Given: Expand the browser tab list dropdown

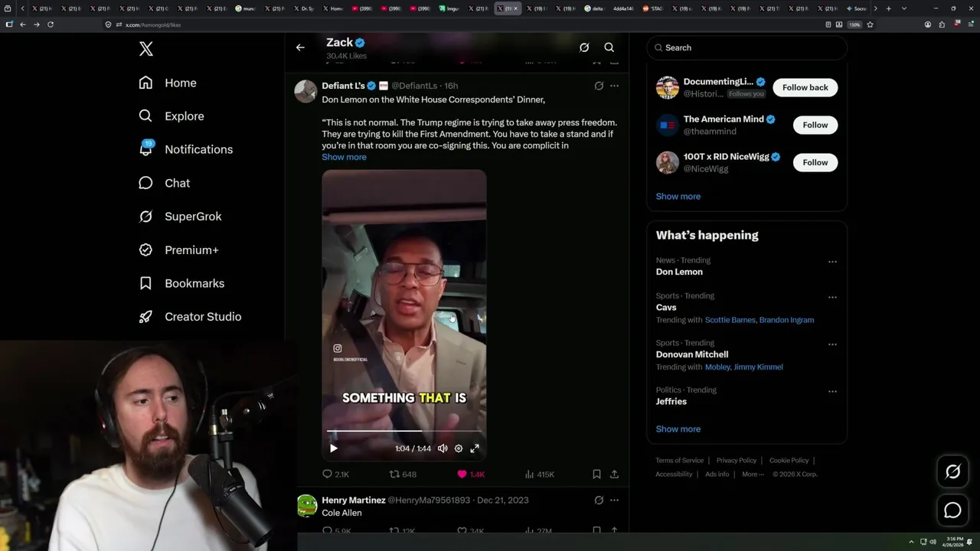Looking at the screenshot, I should (x=904, y=8).
